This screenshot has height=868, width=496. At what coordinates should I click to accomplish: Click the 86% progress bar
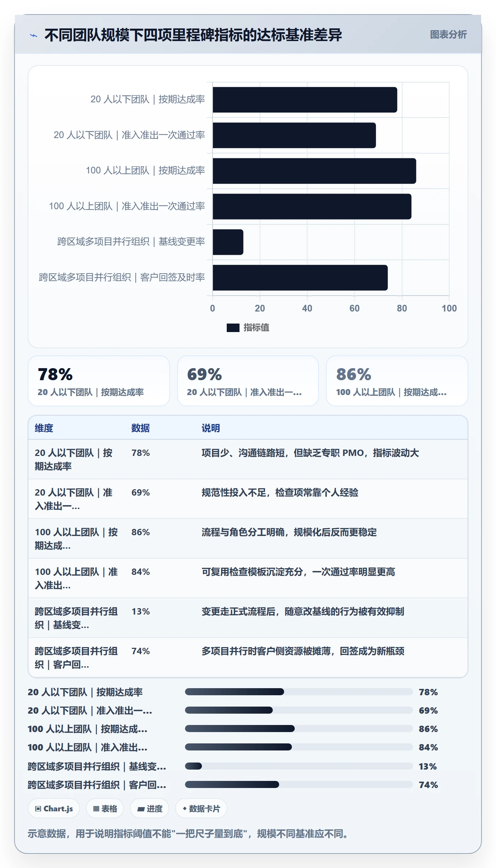(299, 729)
